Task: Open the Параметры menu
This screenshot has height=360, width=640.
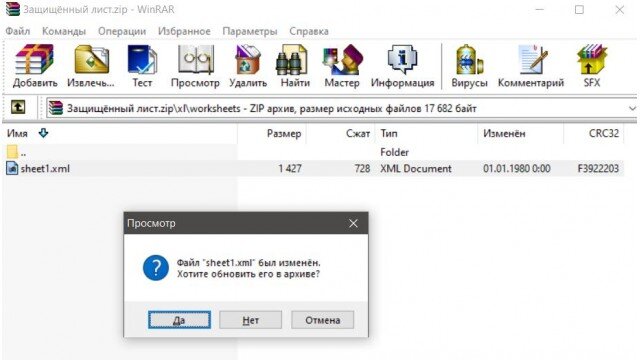Action: click(250, 31)
